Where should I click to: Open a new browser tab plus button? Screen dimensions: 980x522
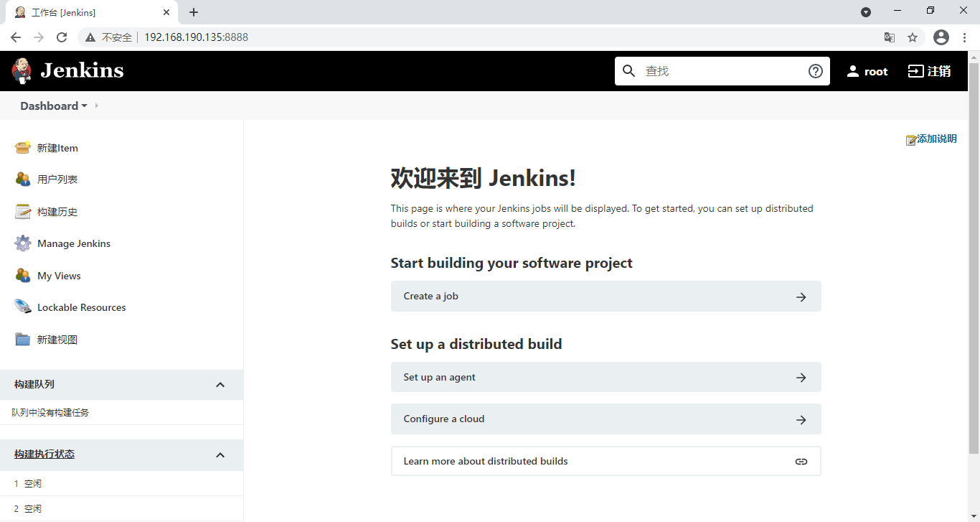194,12
